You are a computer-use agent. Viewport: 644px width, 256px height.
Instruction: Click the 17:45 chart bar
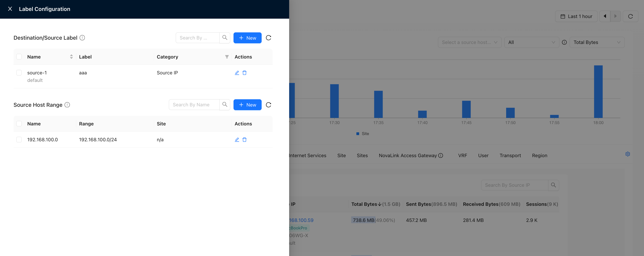coord(466,109)
